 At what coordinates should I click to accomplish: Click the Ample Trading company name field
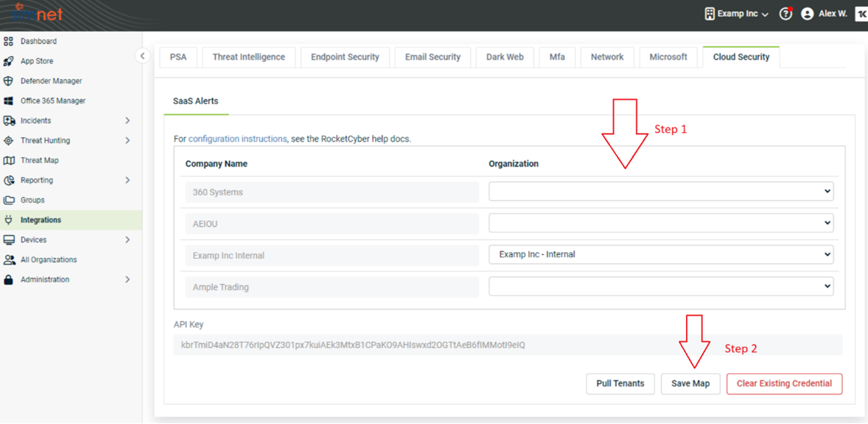tap(332, 287)
